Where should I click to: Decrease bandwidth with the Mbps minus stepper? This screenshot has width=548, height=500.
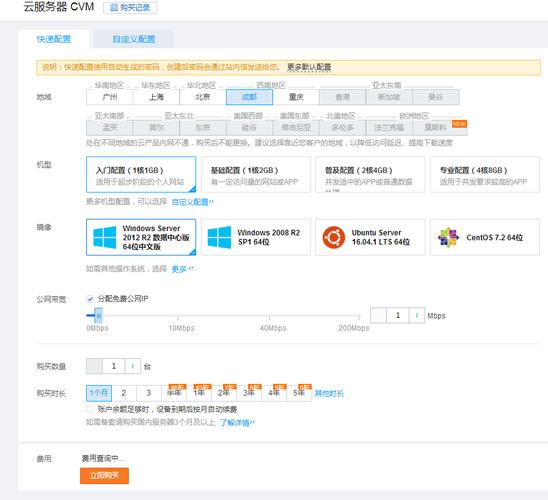378,316
